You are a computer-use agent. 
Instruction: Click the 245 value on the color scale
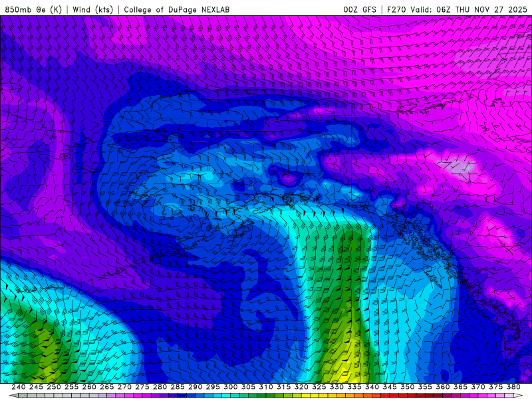[x=36, y=387]
